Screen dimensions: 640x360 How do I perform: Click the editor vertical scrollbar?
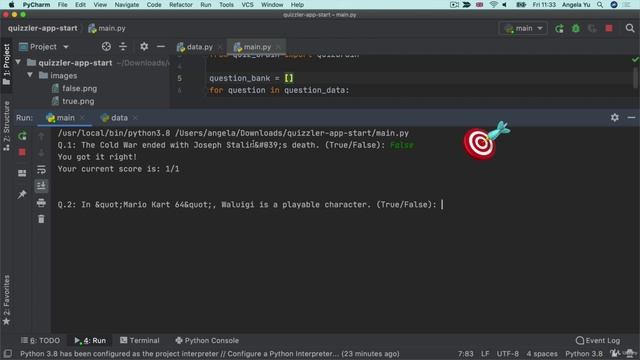[x=635, y=78]
